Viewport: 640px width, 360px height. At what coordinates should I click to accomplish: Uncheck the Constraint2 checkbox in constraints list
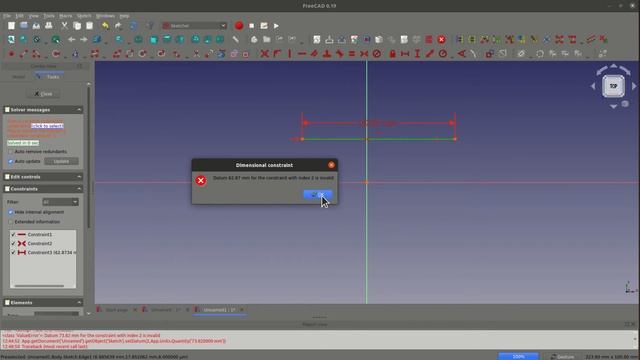point(13,244)
